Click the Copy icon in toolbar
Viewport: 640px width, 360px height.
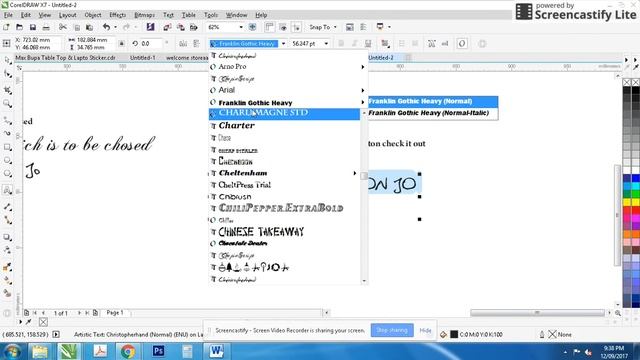pyautogui.click(x=77, y=27)
